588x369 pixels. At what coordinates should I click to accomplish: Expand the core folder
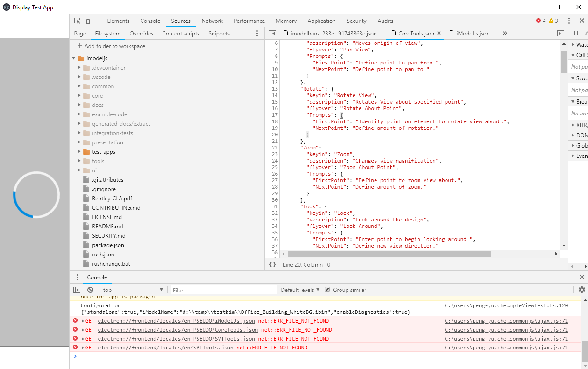tap(79, 96)
